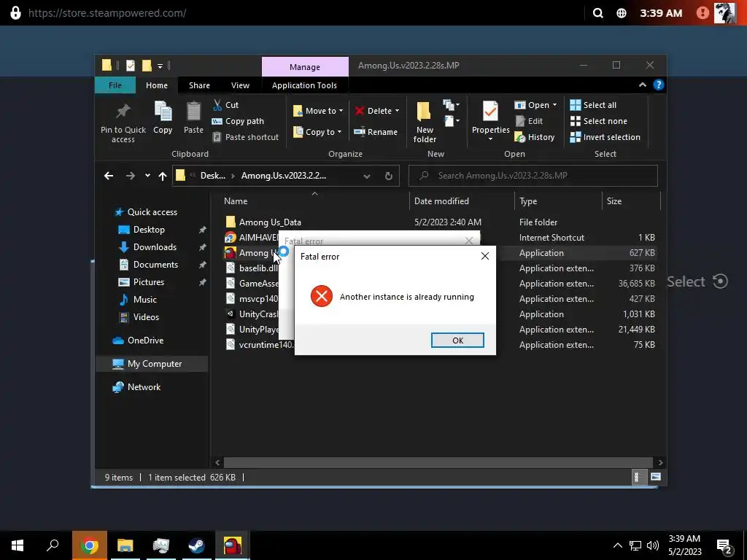Click the Manage contextual tab

[305, 66]
